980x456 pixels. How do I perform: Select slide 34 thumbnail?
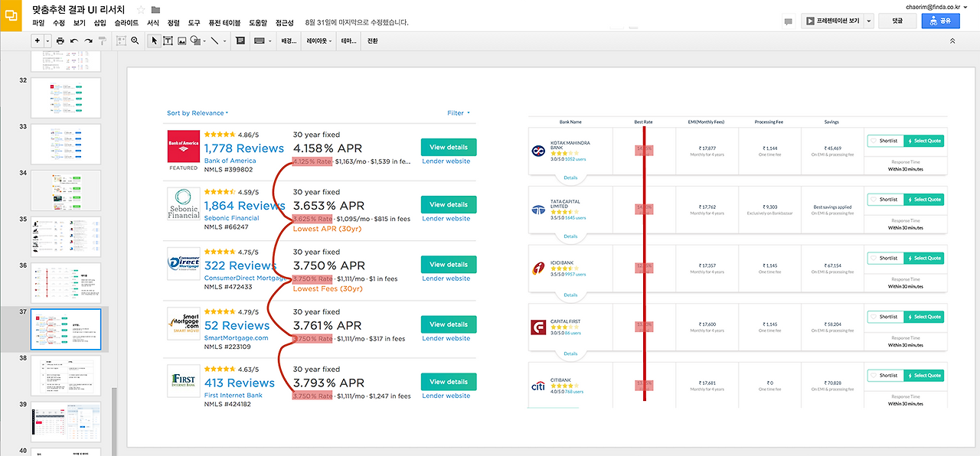(65, 191)
